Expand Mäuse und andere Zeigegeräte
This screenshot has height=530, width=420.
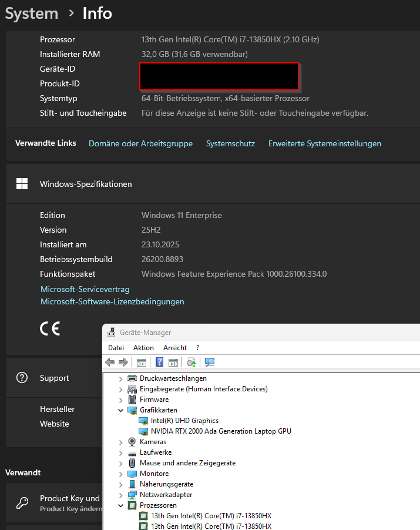[x=120, y=464]
